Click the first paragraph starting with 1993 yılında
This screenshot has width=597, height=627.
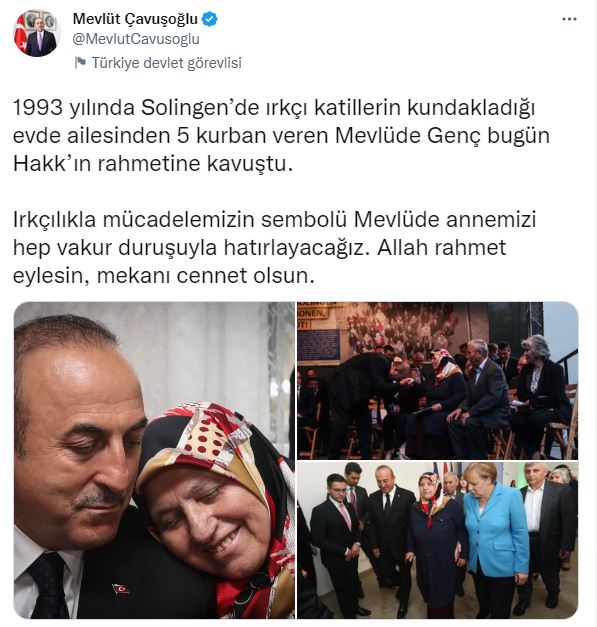click(x=281, y=136)
